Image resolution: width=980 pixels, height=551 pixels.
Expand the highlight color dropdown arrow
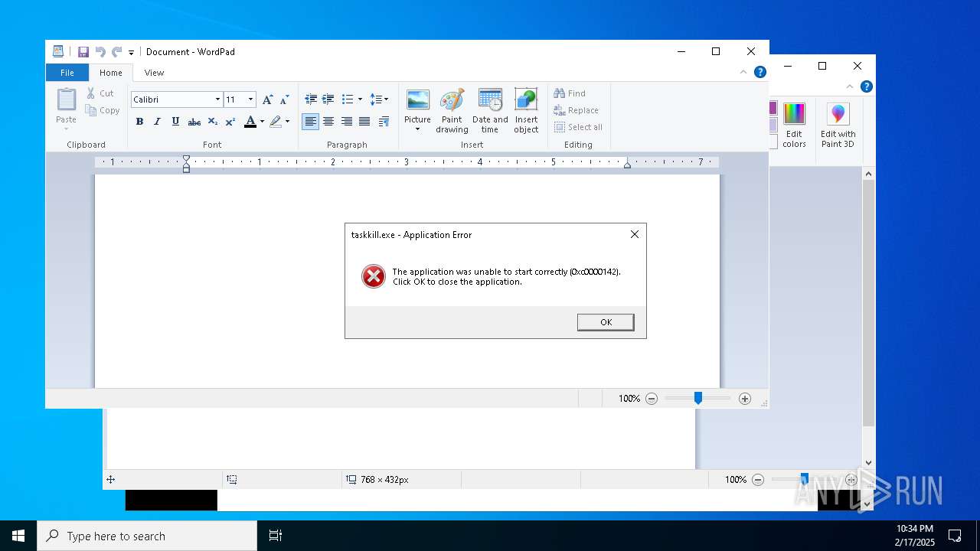pyautogui.click(x=287, y=122)
